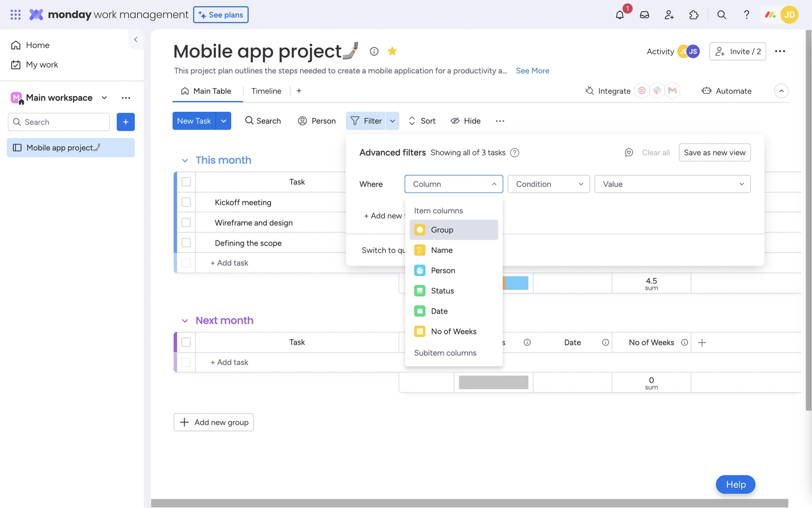
Task: Collapse the Next month group
Action: pyautogui.click(x=185, y=321)
